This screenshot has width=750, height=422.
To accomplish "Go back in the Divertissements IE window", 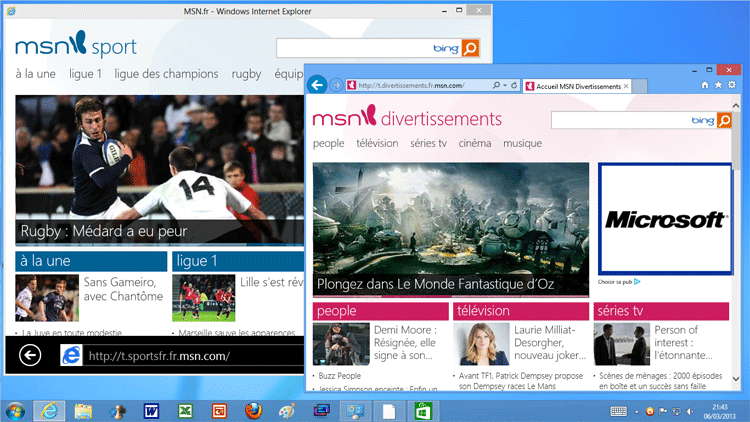I will (317, 85).
